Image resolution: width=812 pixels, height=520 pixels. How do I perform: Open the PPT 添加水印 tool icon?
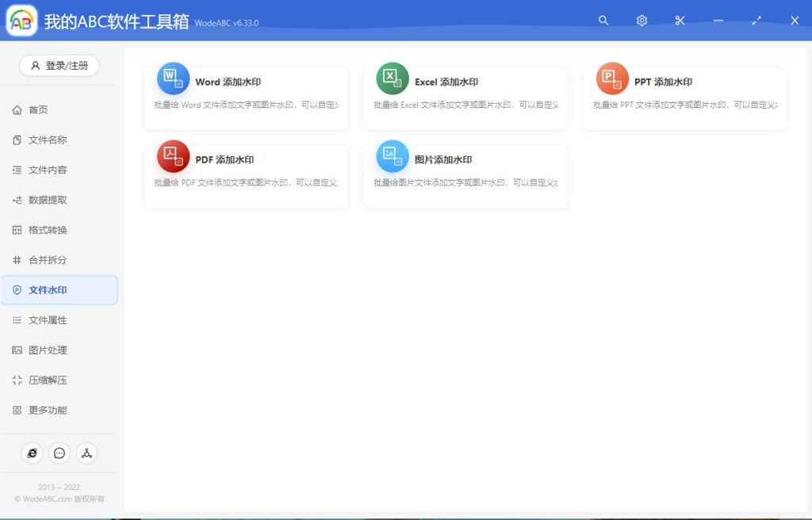pos(611,80)
